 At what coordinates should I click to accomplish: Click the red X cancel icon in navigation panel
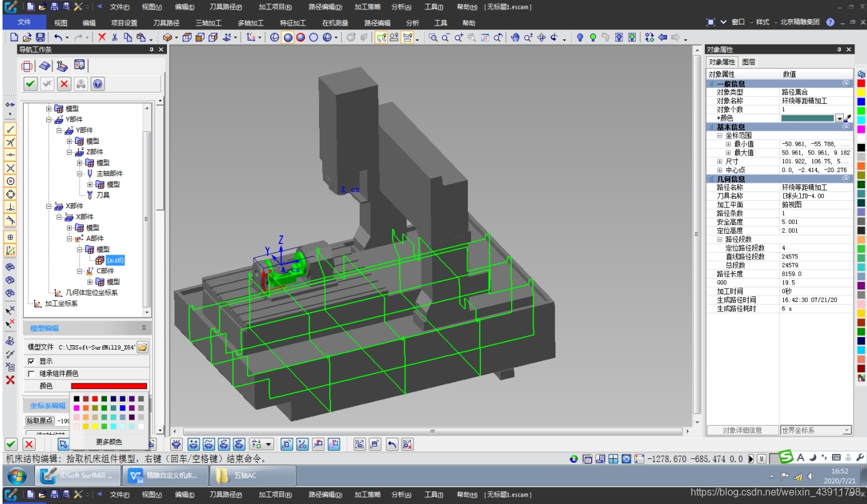click(x=64, y=84)
